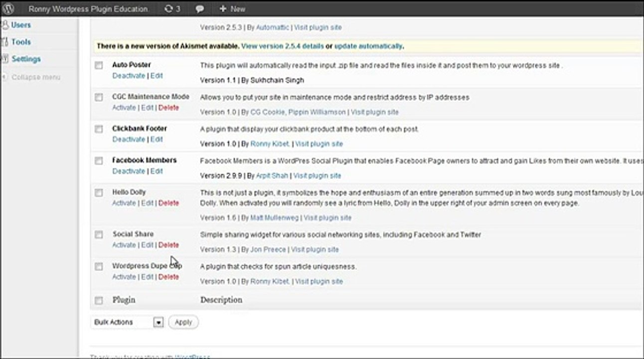This screenshot has width=644, height=359.
Task: Edit the Auto Poster plugin
Action: tap(157, 76)
